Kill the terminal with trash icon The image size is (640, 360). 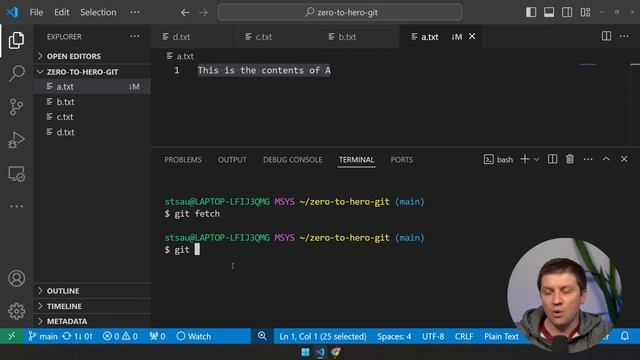point(570,159)
